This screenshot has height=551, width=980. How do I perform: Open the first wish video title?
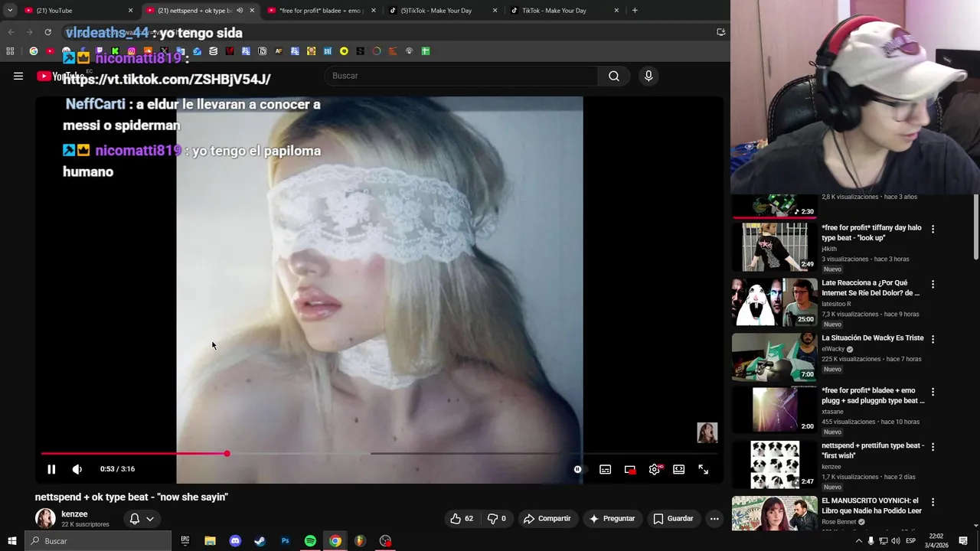point(872,450)
